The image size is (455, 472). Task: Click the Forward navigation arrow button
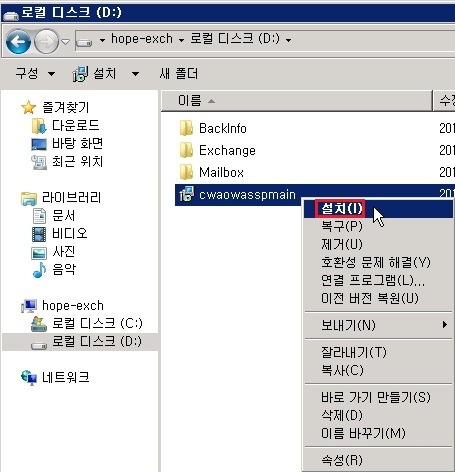point(47,41)
